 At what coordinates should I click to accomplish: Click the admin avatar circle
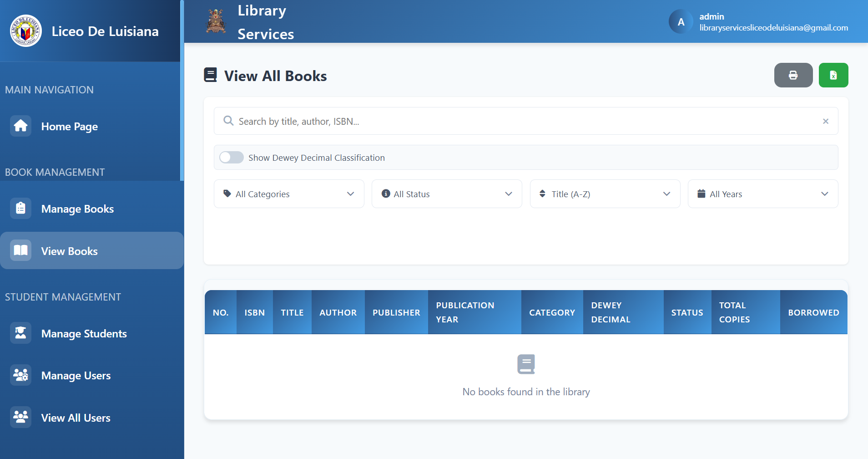pos(680,21)
